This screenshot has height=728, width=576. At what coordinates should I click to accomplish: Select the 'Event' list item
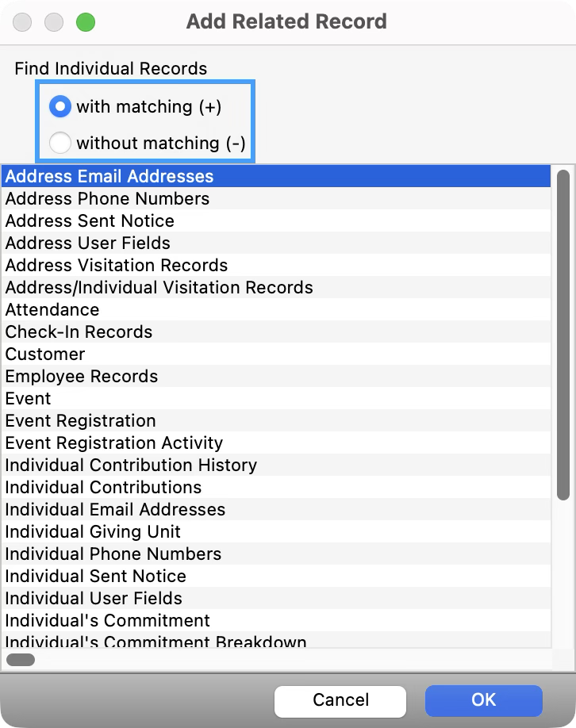(276, 398)
